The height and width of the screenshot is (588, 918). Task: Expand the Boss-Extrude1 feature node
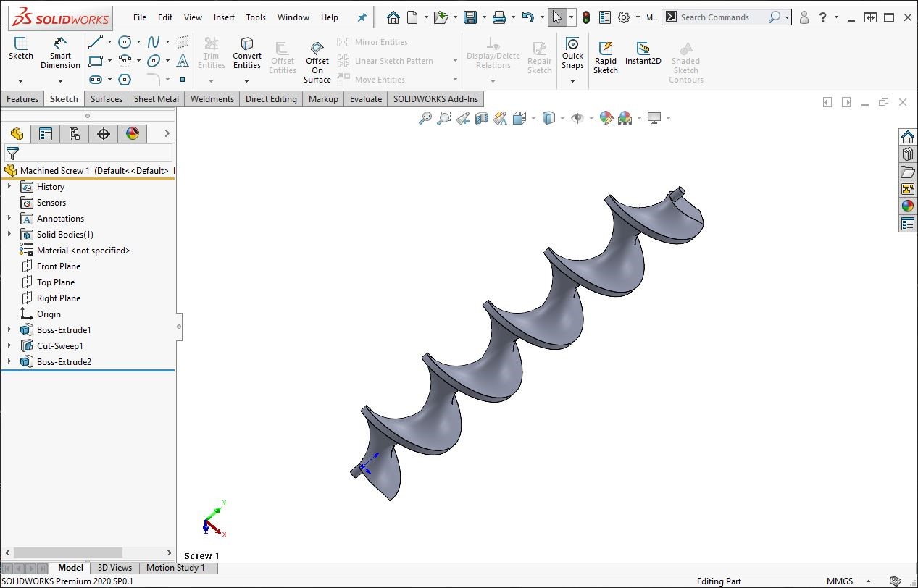coord(9,330)
